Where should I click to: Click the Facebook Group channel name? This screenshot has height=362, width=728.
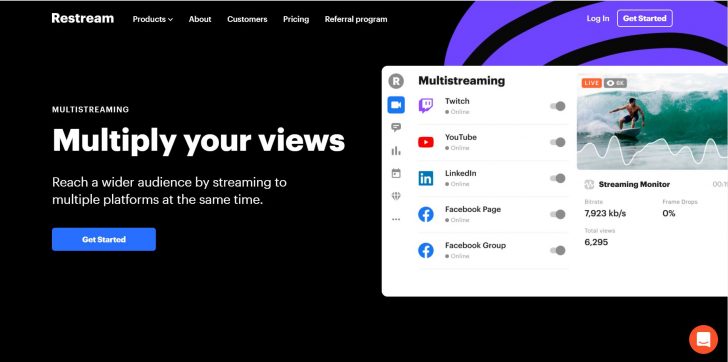[475, 246]
